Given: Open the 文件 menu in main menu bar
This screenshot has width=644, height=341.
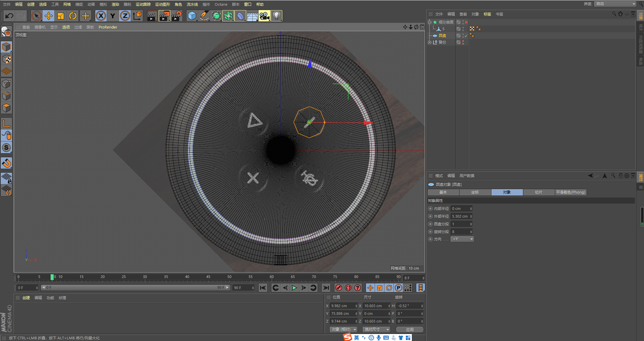Looking at the screenshot, I should tap(7, 4).
